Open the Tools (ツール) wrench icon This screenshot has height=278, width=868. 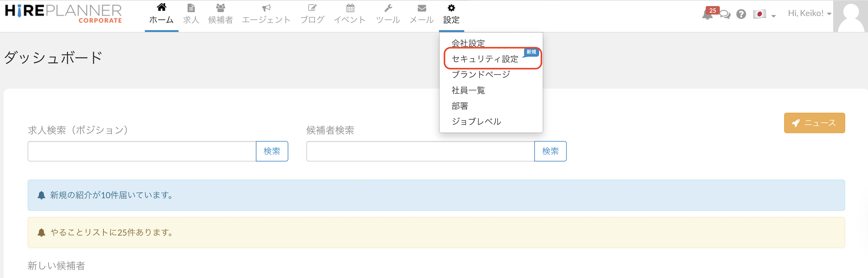tap(388, 8)
